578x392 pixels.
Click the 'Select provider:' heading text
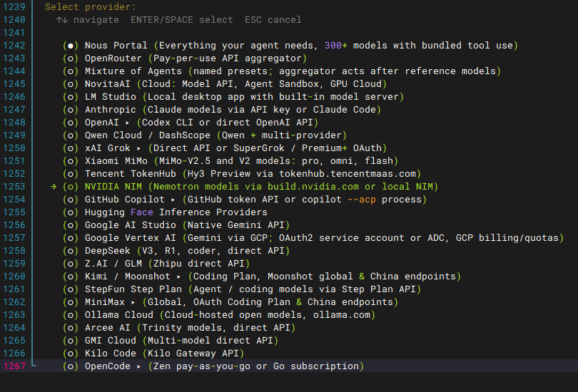91,7
